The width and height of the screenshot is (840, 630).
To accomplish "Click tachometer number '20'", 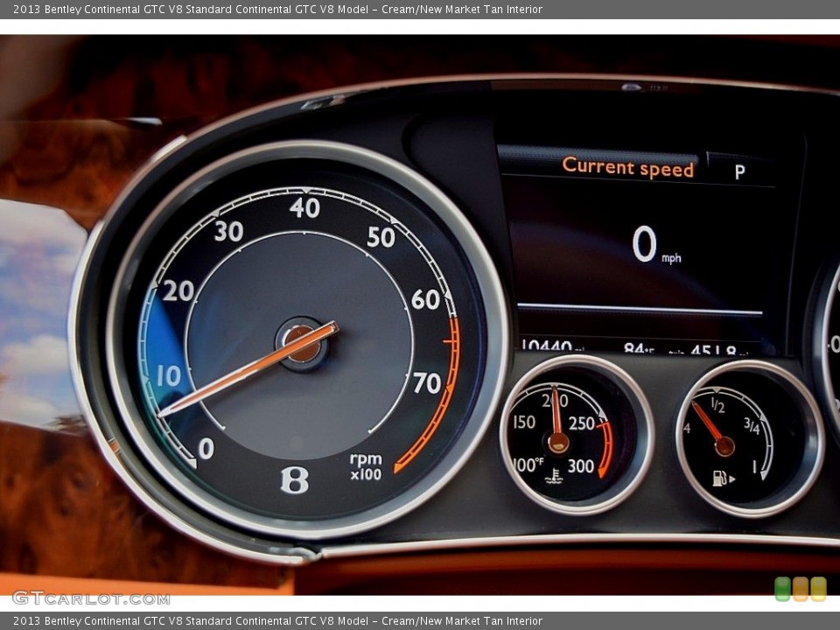I will (178, 290).
